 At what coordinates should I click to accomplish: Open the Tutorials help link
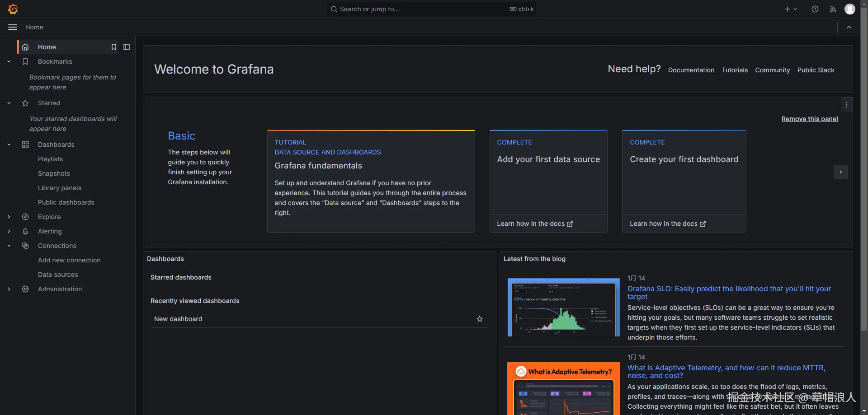pyautogui.click(x=735, y=70)
